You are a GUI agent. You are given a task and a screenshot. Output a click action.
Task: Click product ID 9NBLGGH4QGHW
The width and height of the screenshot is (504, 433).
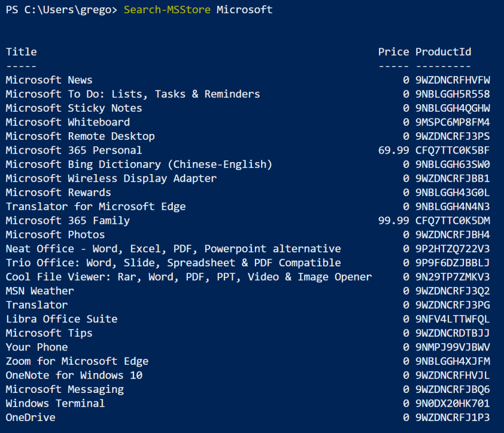pos(453,108)
